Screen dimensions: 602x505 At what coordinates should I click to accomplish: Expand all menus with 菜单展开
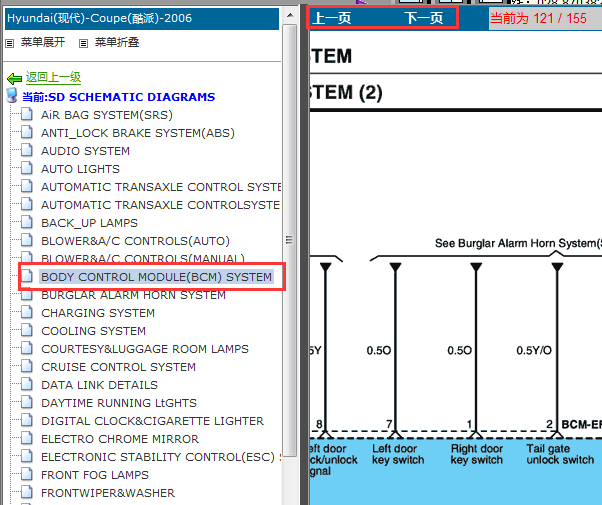43,42
